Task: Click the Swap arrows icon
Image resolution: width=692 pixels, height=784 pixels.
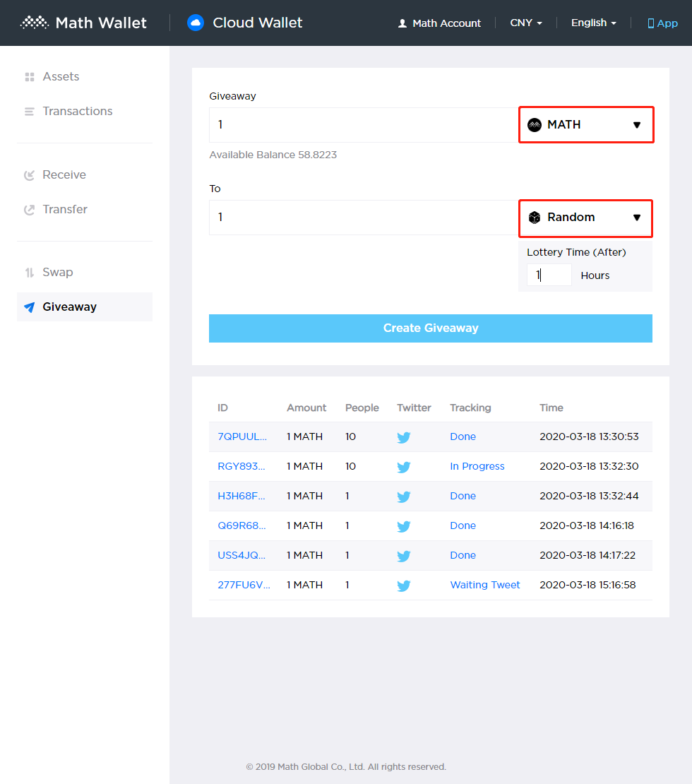Action: click(29, 272)
